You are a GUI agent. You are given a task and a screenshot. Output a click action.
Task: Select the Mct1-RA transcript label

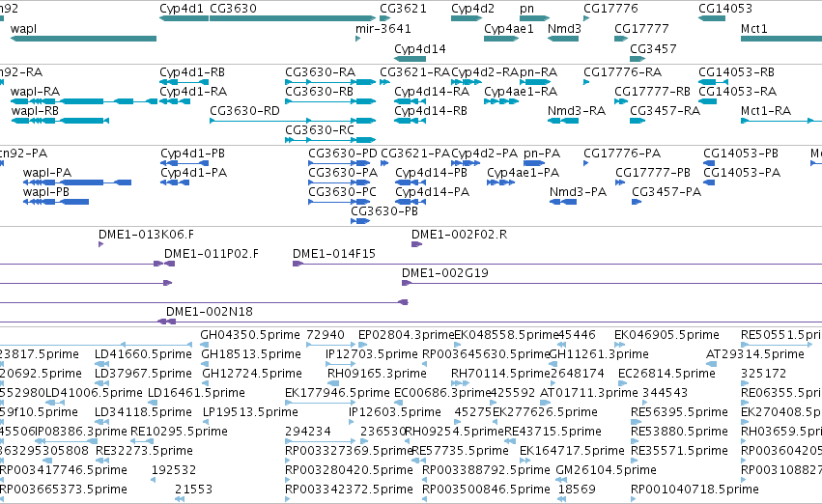[x=766, y=110]
